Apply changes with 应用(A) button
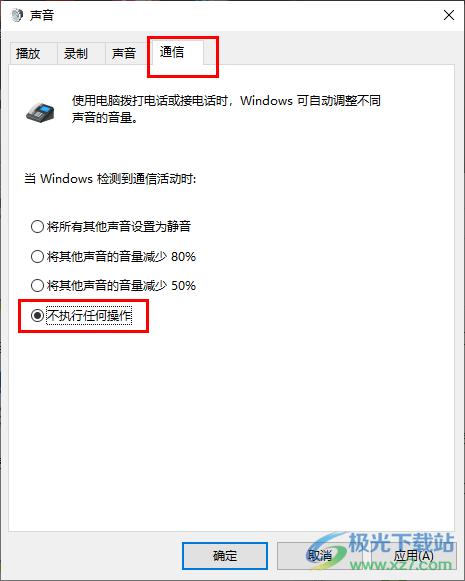 click(x=413, y=556)
